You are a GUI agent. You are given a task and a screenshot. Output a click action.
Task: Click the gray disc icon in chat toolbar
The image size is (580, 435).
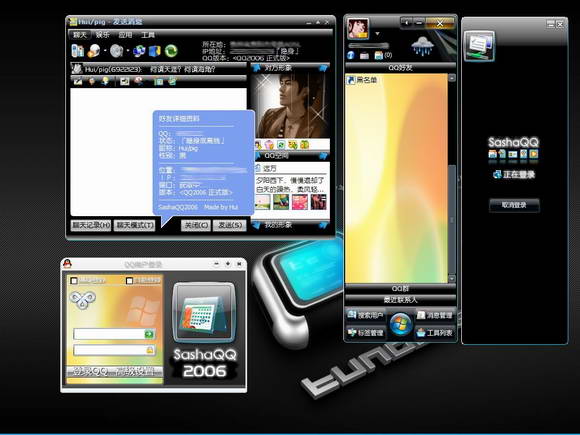point(116,51)
